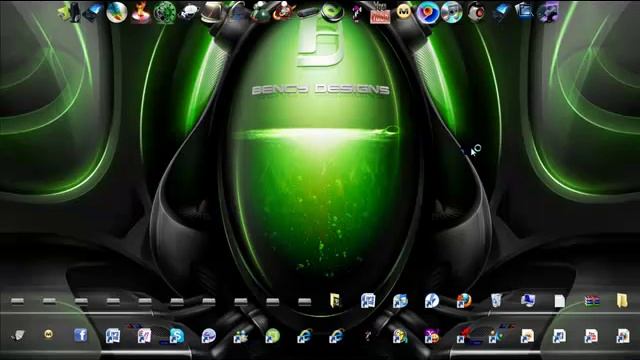This screenshot has width=640, height=360.
Task: Open the YouTube icon in the top dock
Action: [380, 12]
